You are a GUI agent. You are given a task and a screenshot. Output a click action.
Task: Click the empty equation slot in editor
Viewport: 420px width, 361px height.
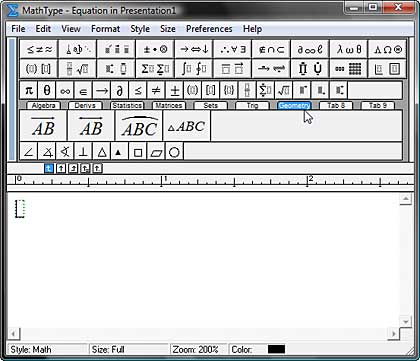click(20, 209)
